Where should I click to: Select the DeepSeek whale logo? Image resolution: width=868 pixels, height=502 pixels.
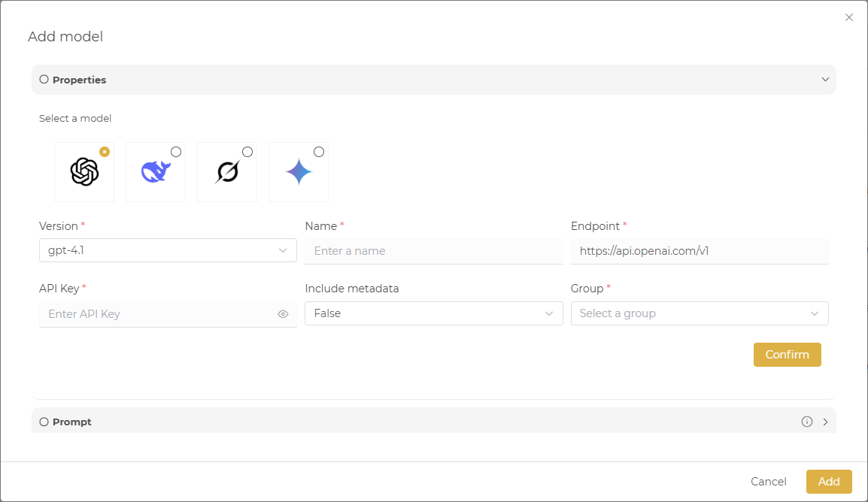click(156, 172)
